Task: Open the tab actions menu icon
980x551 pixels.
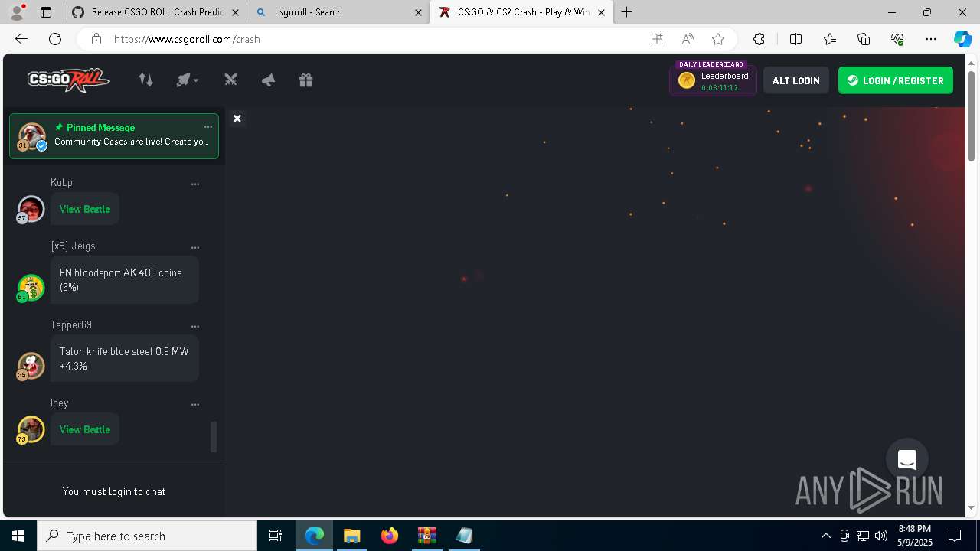Action: coord(46,12)
